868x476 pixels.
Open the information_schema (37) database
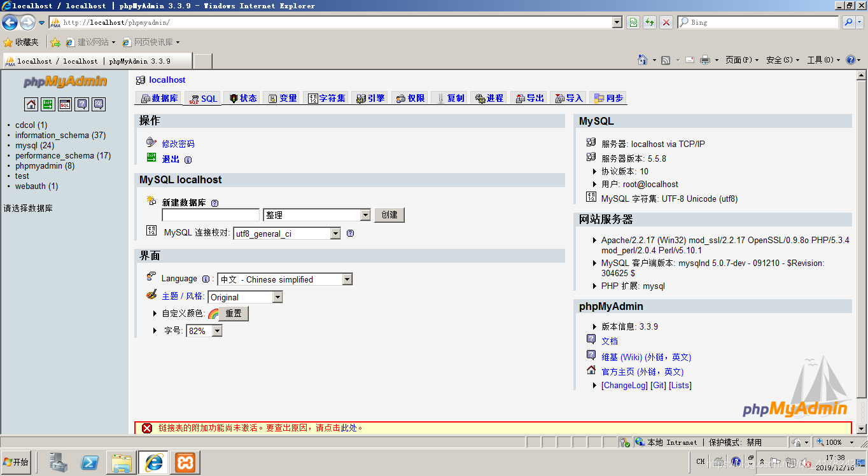click(x=60, y=136)
